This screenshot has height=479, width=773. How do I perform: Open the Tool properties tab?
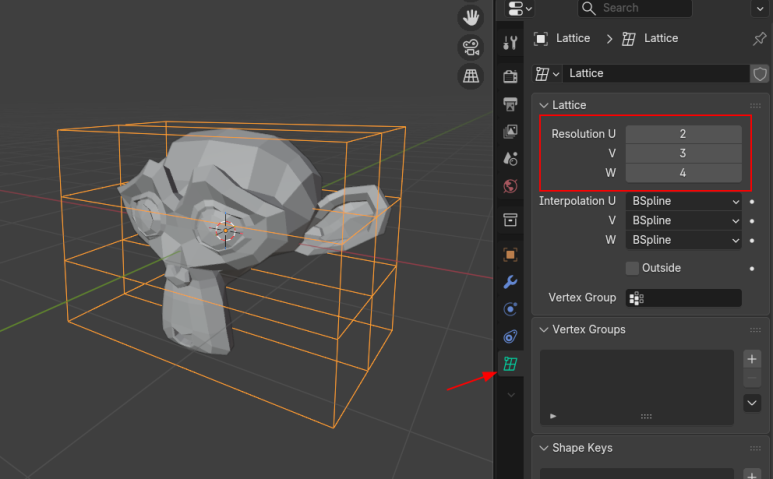pos(510,43)
